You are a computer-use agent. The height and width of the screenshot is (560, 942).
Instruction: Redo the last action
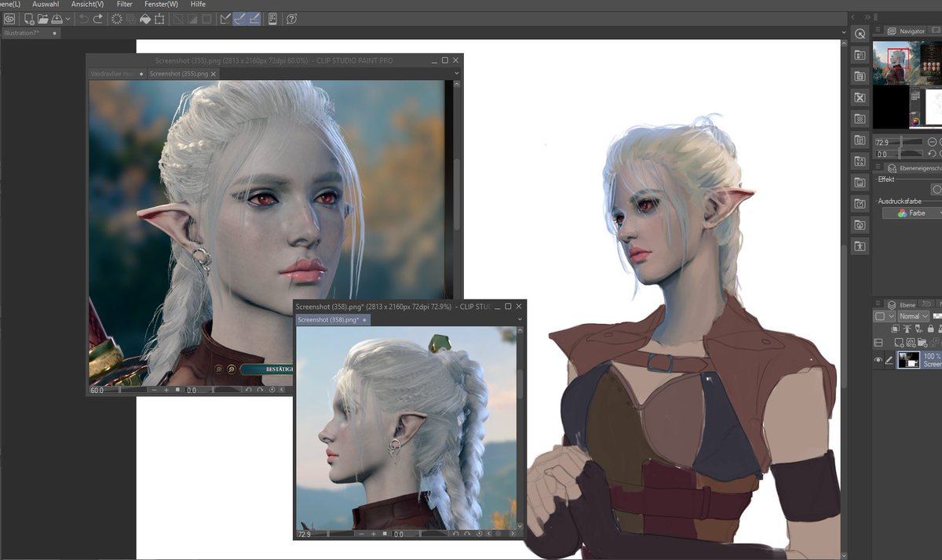tap(98, 19)
